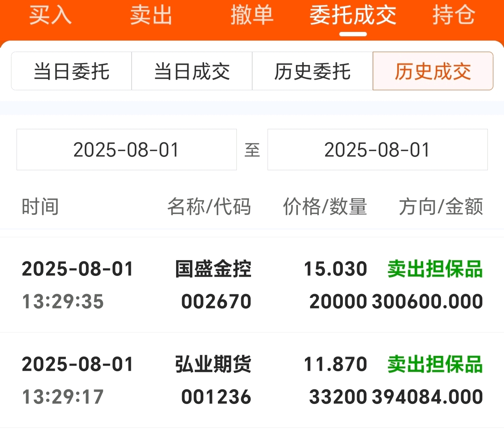Viewport: 504px width, 437px height.
Task: Click 卖出担保品 in the 国盛金控 row
Action: click(x=435, y=269)
